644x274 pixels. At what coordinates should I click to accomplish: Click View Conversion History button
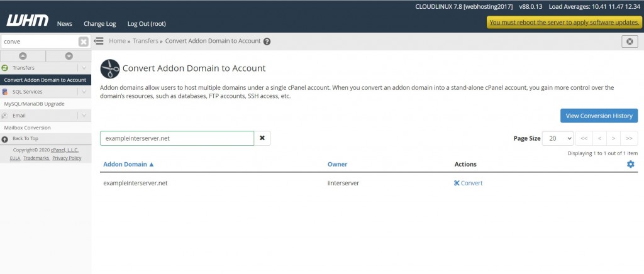coord(599,116)
